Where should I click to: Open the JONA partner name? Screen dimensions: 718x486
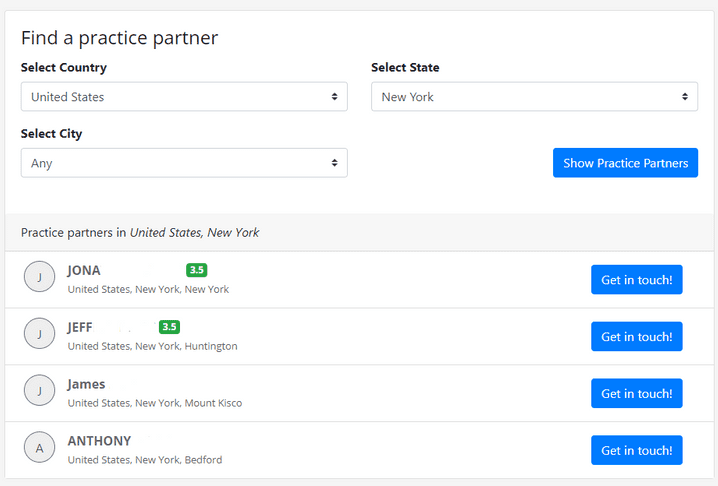pos(84,270)
